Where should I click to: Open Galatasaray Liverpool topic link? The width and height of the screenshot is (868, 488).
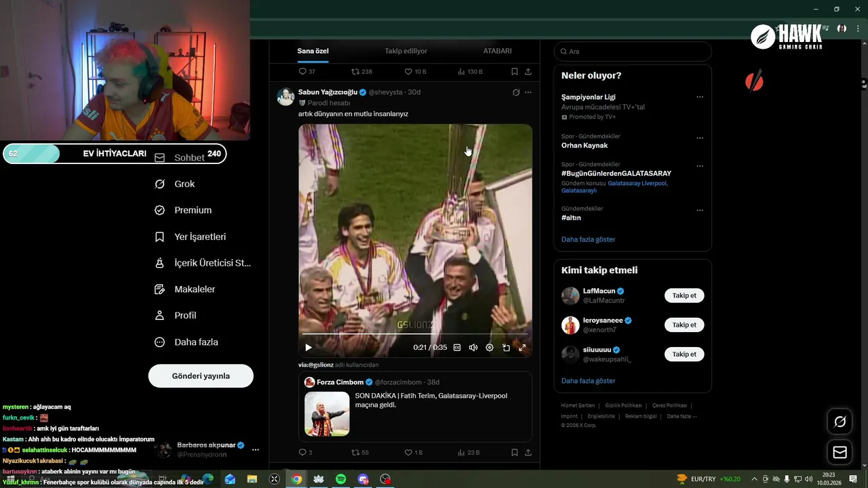coord(637,183)
